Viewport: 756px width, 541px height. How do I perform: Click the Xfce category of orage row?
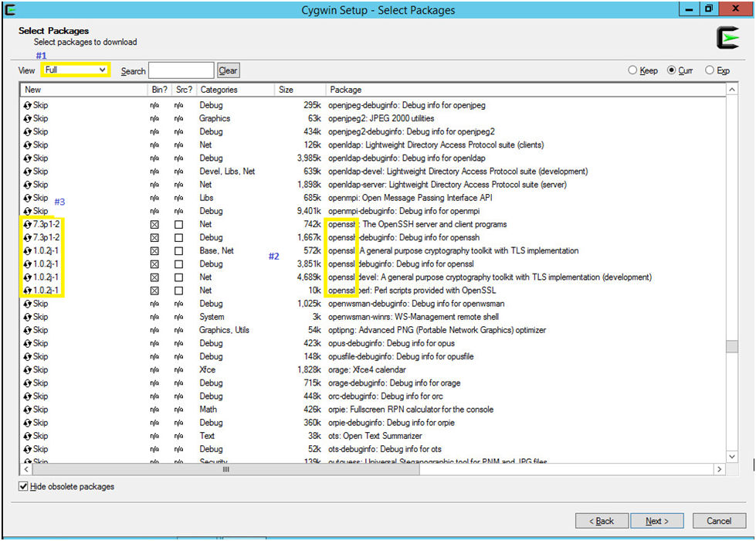click(207, 369)
